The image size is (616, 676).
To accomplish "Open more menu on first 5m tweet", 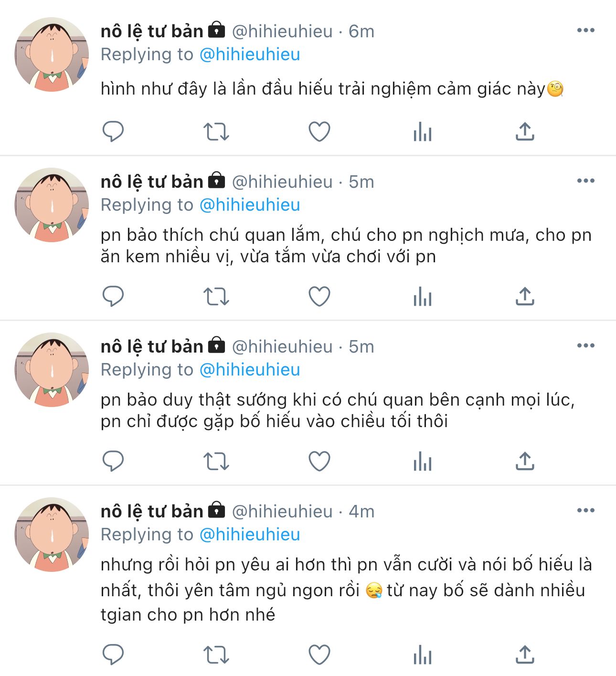I will click(586, 181).
